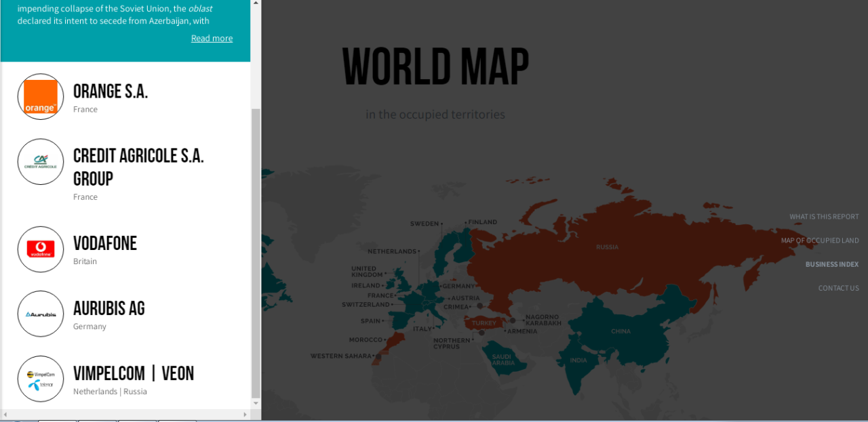This screenshot has width=868, height=422.
Task: Click the Northern Cyprus map label
Action: [452, 343]
